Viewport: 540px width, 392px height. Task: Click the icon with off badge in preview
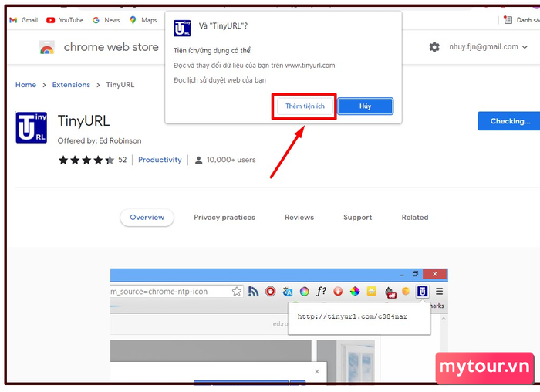(x=390, y=292)
